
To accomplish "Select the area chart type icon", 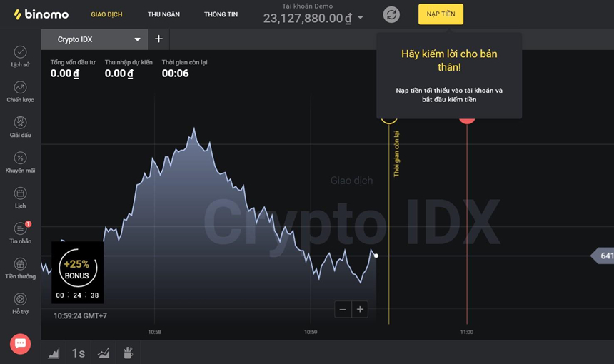I will click(x=54, y=353).
